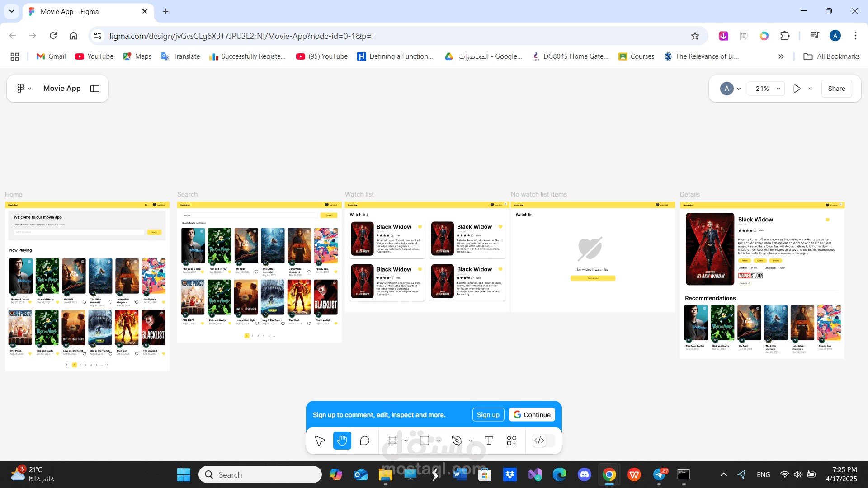Start prototype presentation with the Play icon

797,89
